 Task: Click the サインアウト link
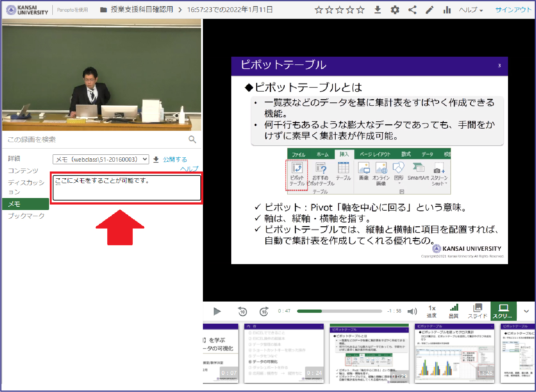513,10
